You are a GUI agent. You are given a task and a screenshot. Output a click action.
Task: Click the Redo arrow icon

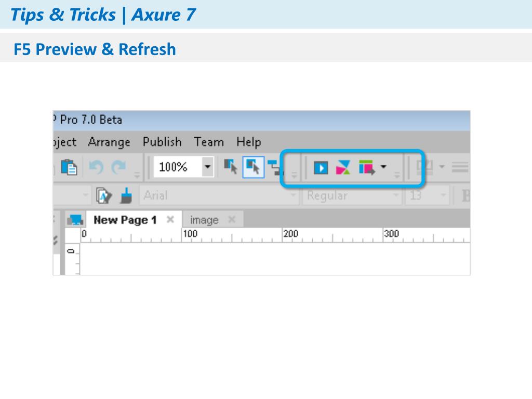[118, 167]
